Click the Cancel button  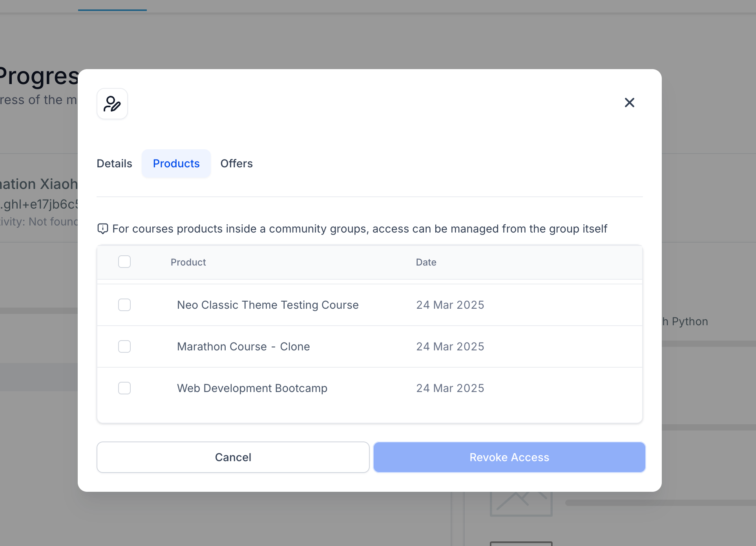[233, 457]
